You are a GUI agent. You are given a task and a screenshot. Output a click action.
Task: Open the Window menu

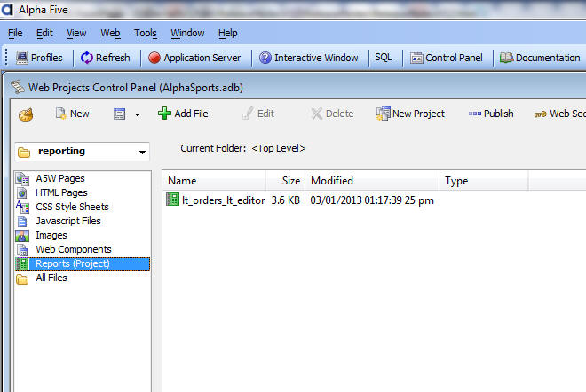(x=187, y=33)
